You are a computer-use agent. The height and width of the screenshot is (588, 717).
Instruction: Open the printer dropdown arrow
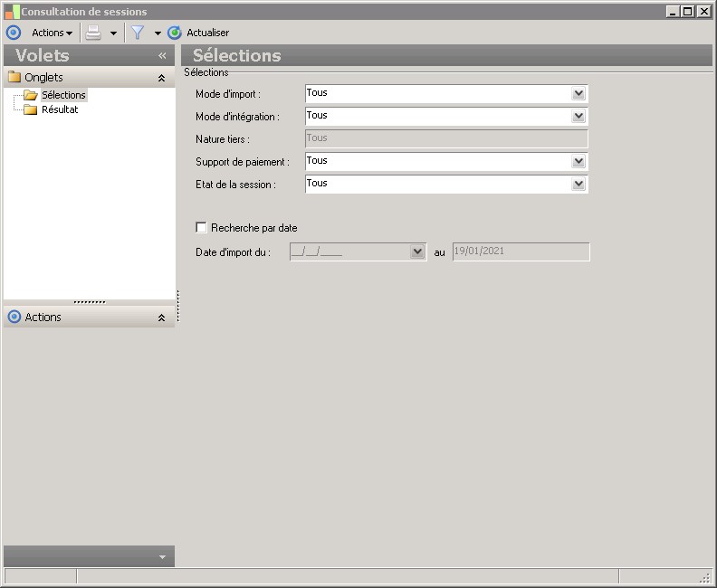tap(113, 33)
